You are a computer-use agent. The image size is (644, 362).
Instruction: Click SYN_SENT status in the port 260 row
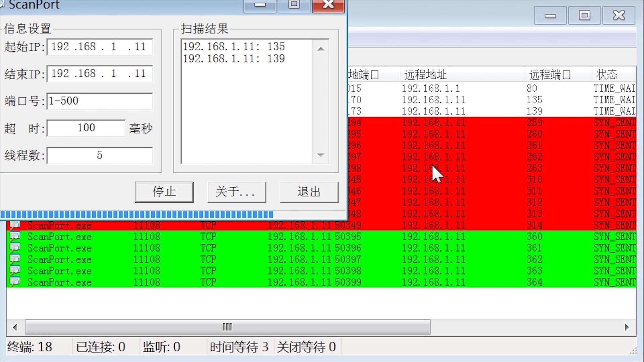pos(614,134)
